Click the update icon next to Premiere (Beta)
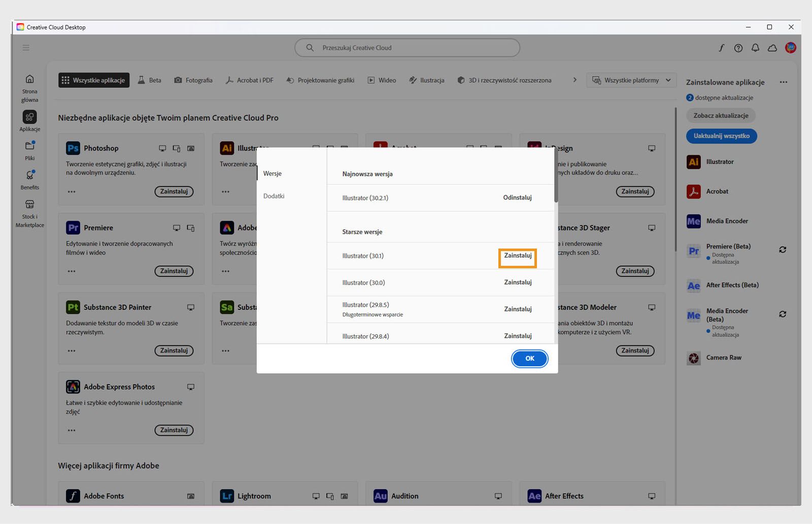 pos(782,250)
